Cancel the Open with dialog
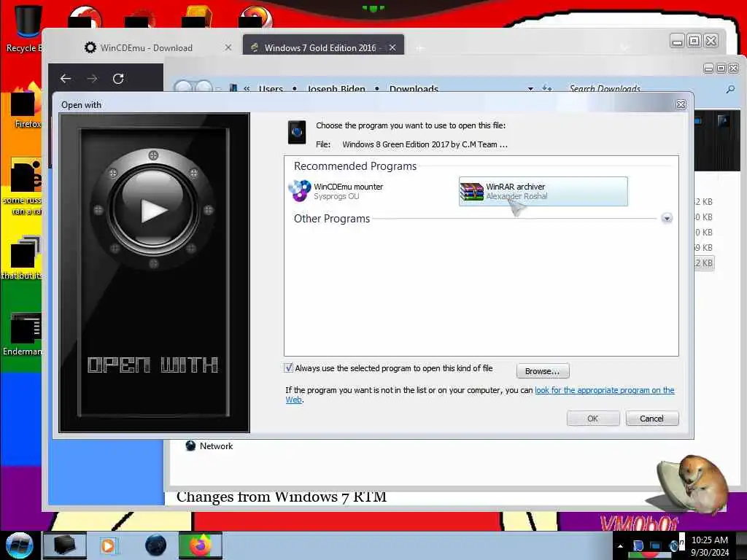Image resolution: width=747 pixels, height=560 pixels. [651, 418]
